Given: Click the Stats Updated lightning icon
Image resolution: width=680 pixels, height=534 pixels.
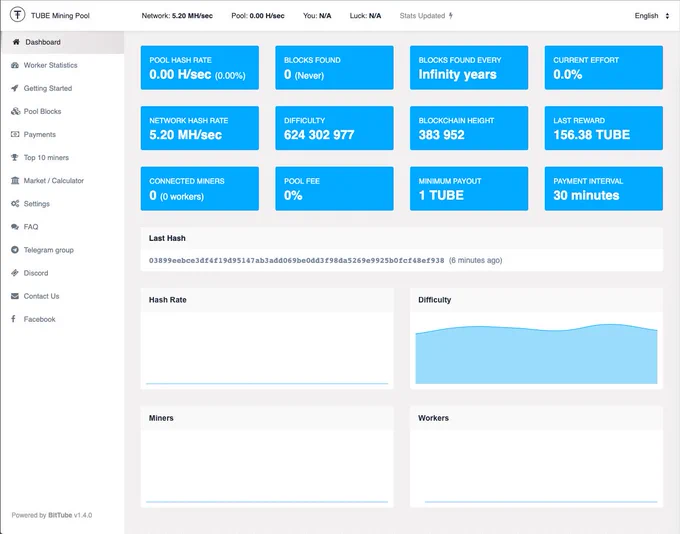Looking at the screenshot, I should pos(451,16).
